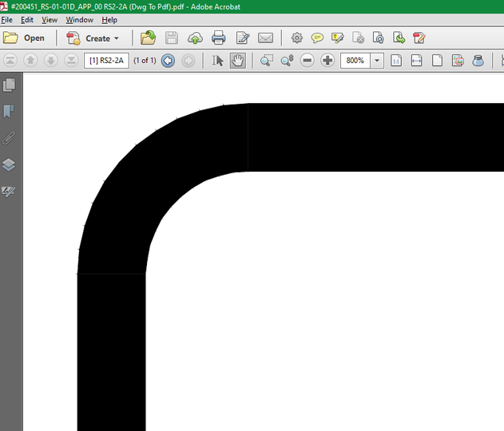Open the Help menu
Image resolution: width=504 pixels, height=431 pixels.
[x=109, y=20]
